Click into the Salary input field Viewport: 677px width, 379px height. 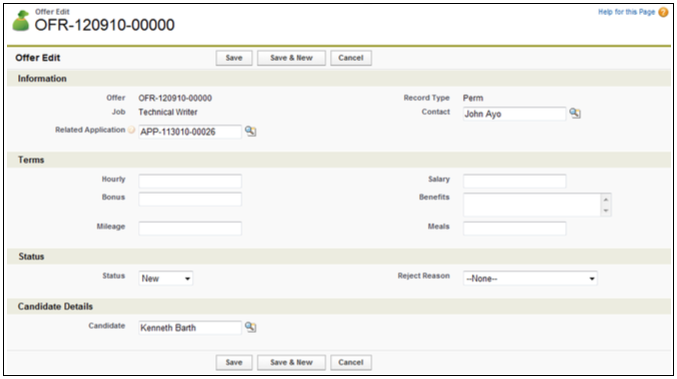[x=515, y=181]
